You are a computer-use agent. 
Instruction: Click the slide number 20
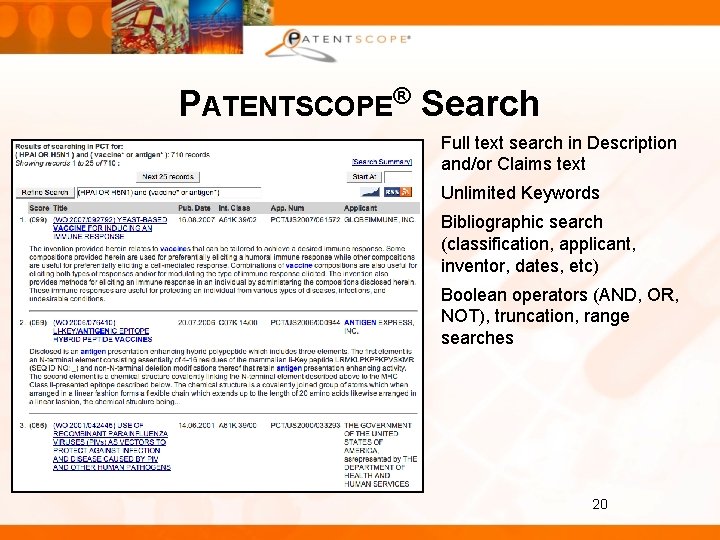(600, 504)
